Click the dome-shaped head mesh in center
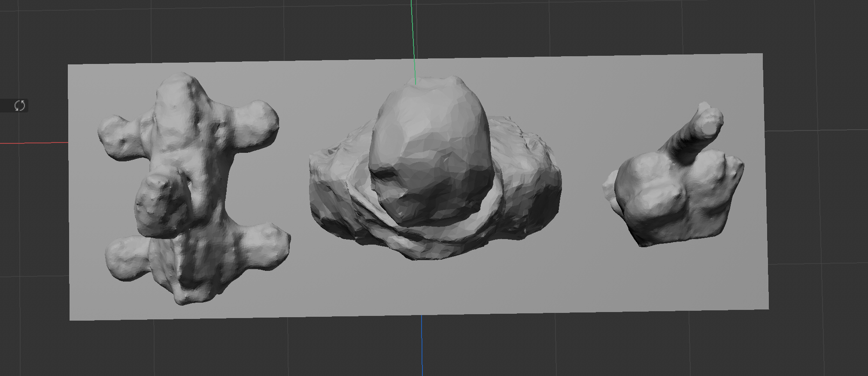This screenshot has width=868, height=376. (x=429, y=142)
